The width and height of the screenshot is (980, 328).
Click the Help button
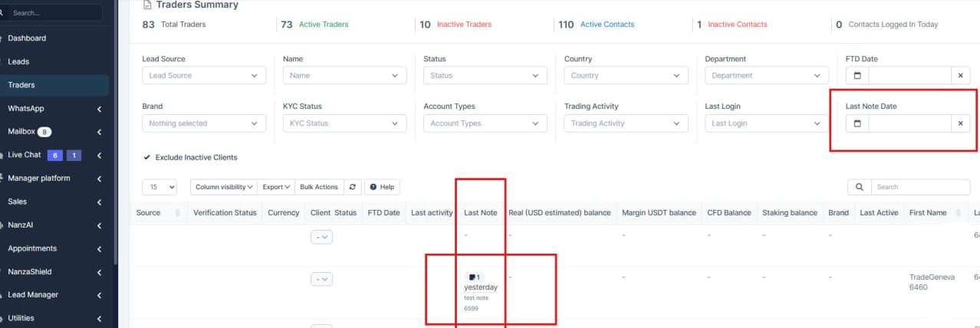pyautogui.click(x=382, y=187)
